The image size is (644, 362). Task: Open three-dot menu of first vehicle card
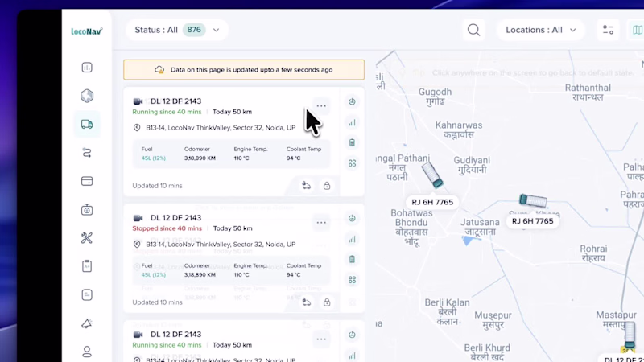[x=321, y=106]
